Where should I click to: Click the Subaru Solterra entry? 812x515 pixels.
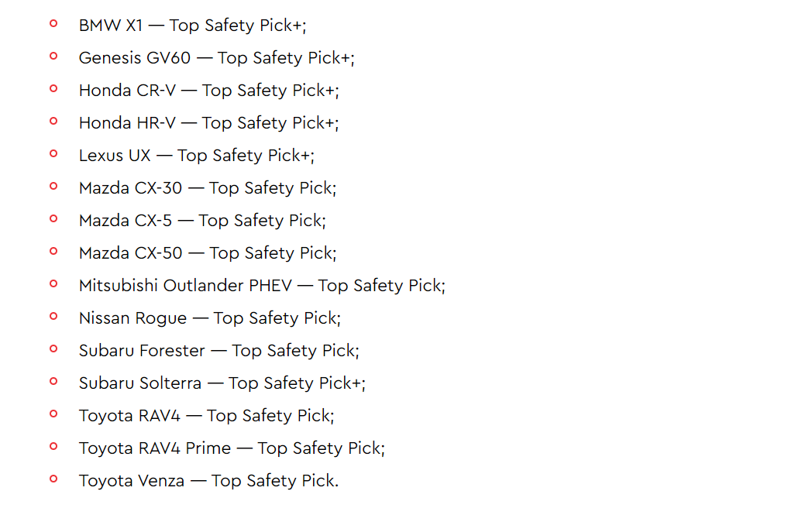pos(222,383)
